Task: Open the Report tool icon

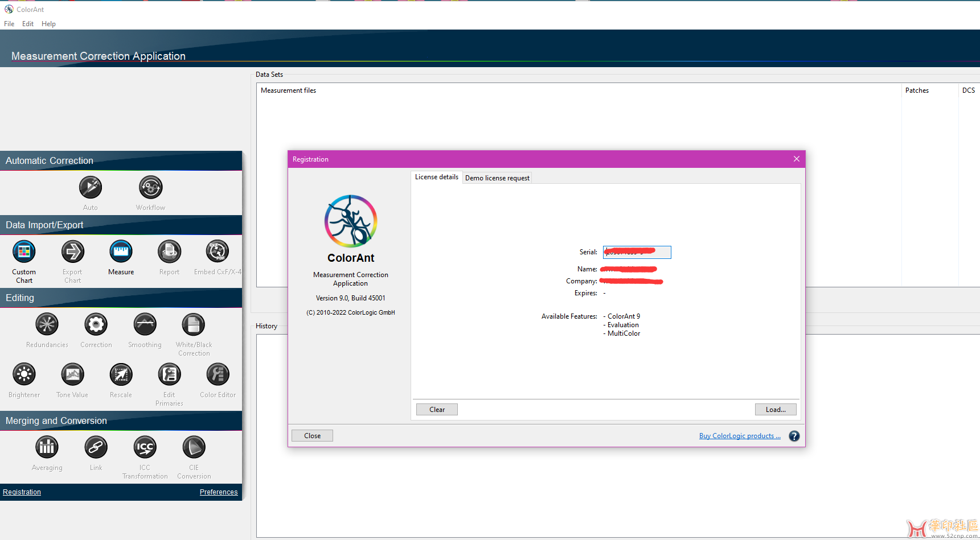Action: click(169, 252)
